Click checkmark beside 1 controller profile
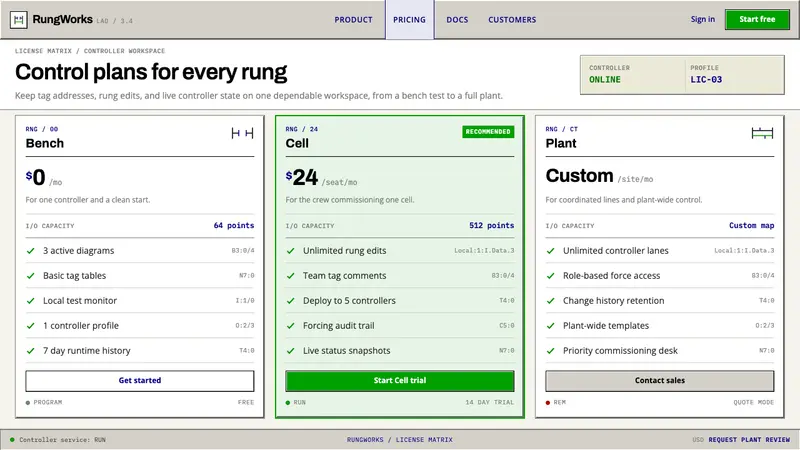Screen dimensions: 800x450 pos(31,326)
